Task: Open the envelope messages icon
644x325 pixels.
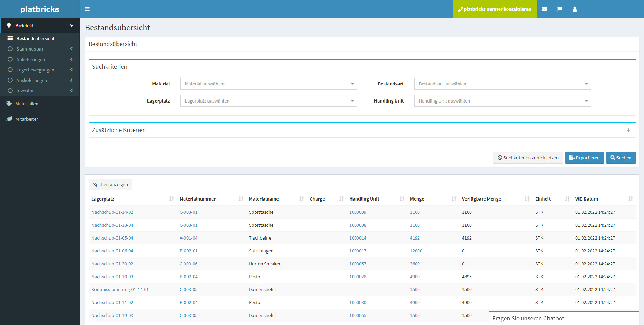Action: (544, 9)
